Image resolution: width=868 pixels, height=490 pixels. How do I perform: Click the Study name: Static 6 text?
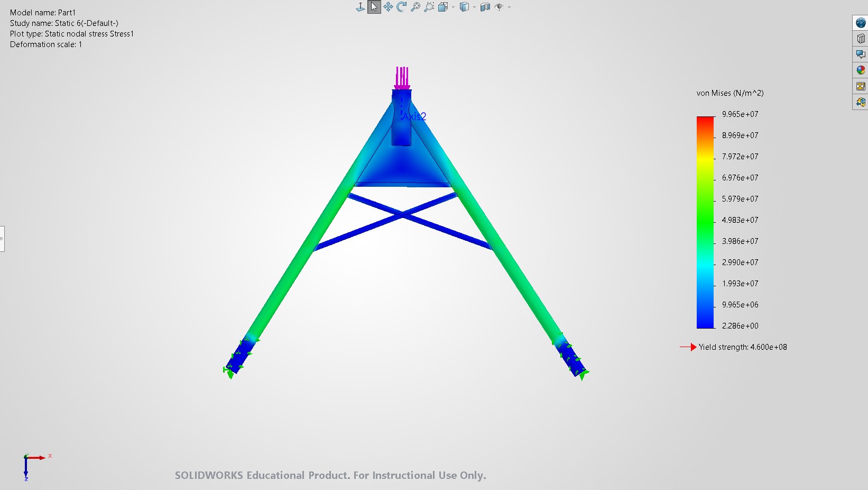[x=64, y=23]
